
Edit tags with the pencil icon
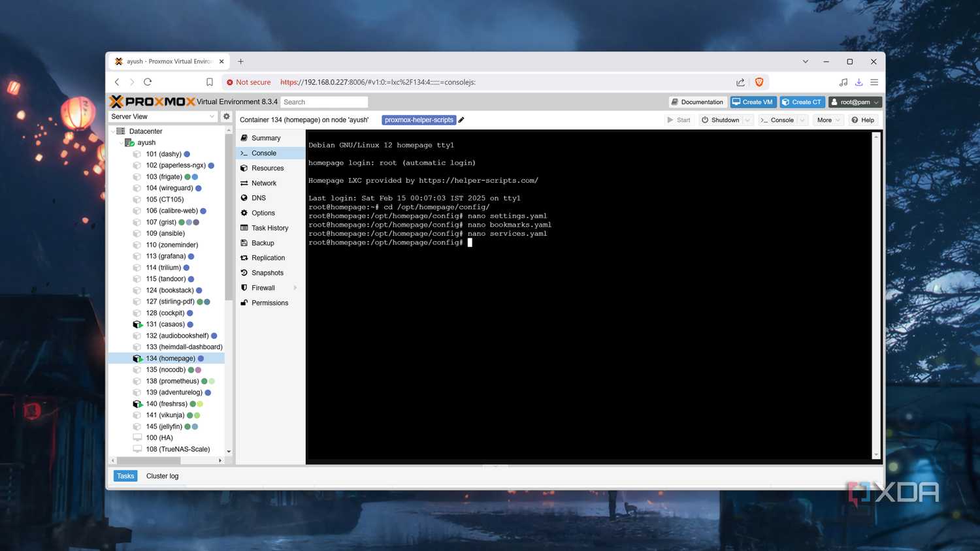click(461, 120)
